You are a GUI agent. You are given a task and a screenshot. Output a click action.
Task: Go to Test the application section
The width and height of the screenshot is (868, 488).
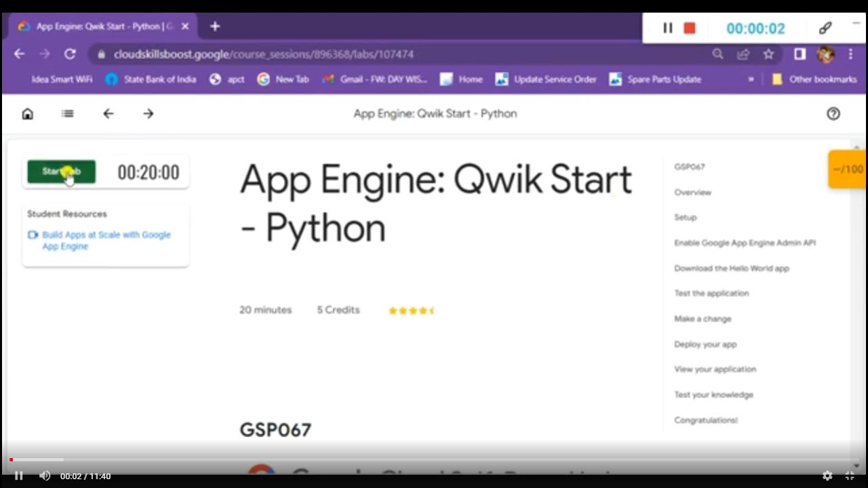pyautogui.click(x=711, y=293)
